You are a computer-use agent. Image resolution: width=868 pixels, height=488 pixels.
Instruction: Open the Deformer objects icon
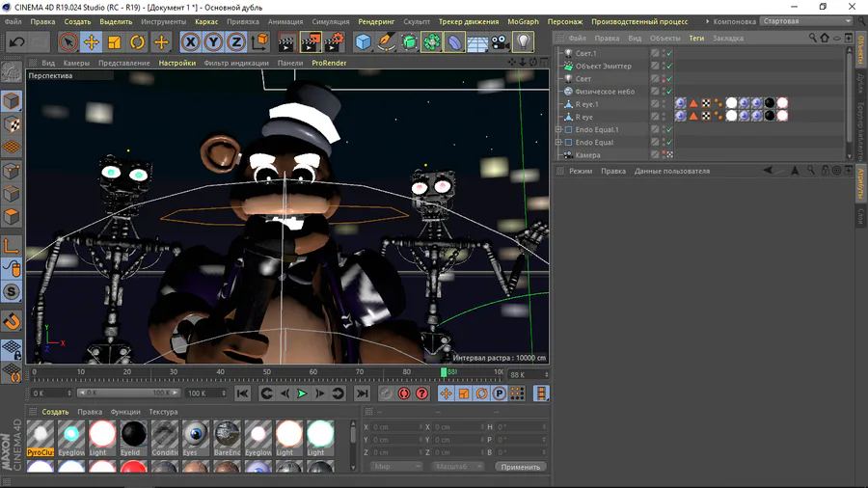[454, 42]
